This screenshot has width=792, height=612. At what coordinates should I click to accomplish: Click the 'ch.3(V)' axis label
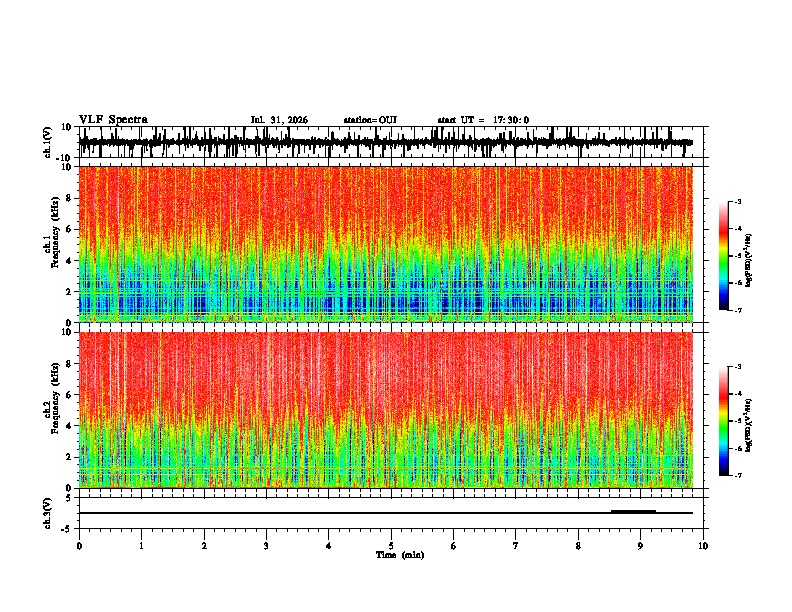[48, 513]
